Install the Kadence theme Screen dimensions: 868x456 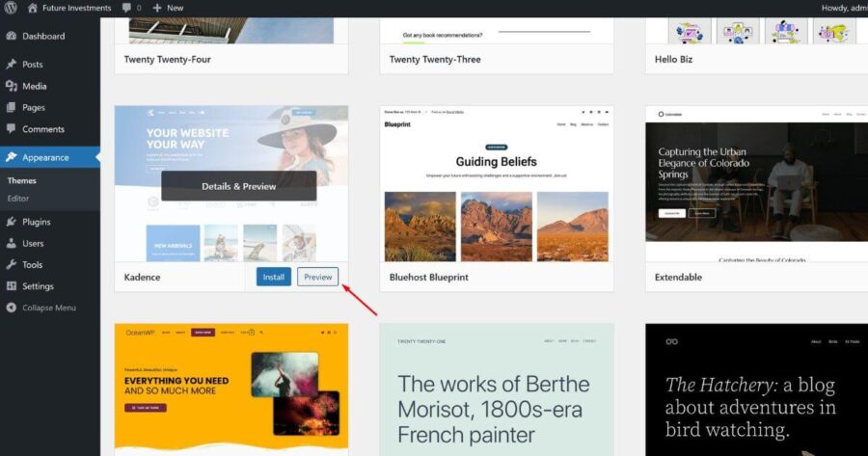tap(274, 277)
